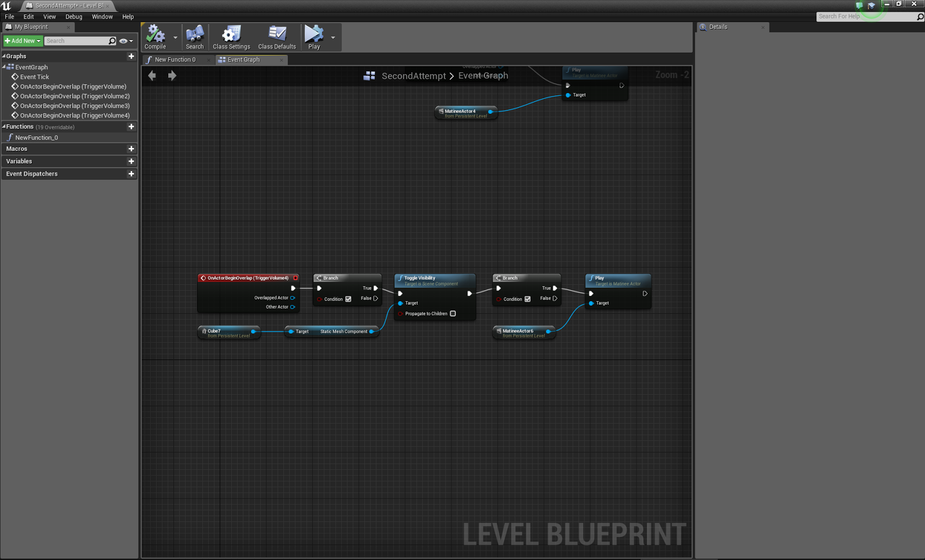Click the MatineeActor4 node output pin
The width and height of the screenshot is (925, 560).
click(490, 112)
